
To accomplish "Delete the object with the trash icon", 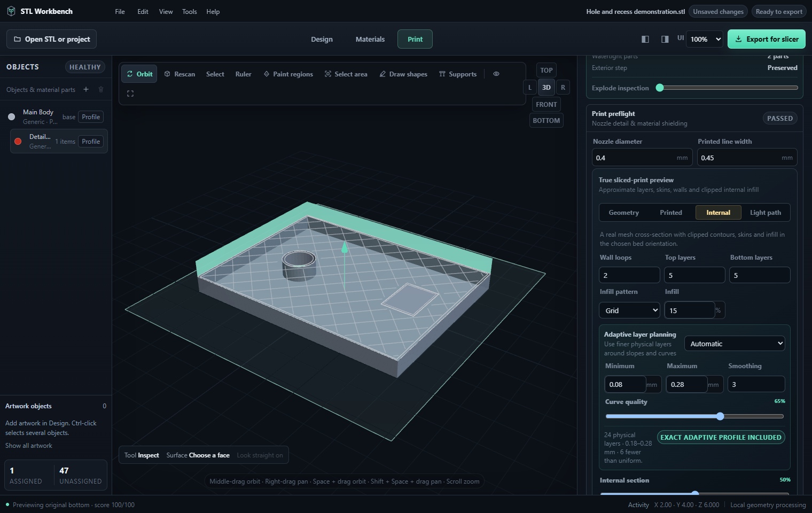I will (x=101, y=89).
